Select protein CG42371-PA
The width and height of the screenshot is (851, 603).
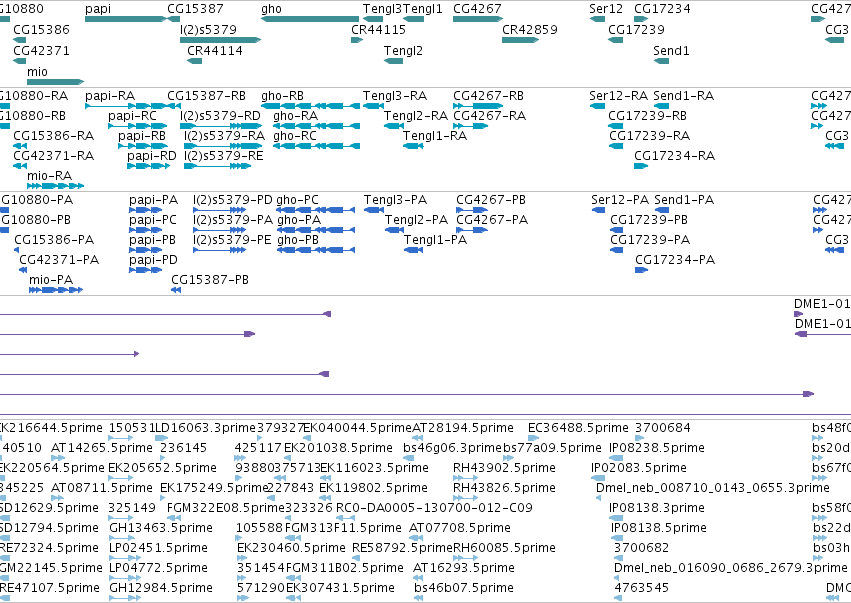[x=23, y=270]
